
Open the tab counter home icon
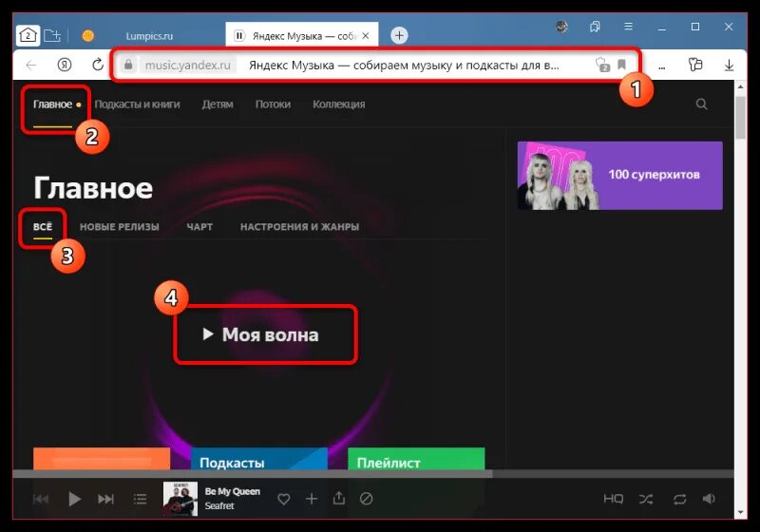pos(28,35)
